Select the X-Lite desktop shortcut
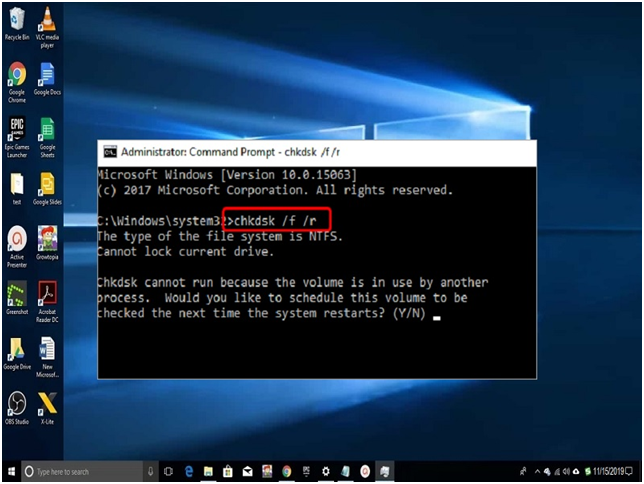Image resolution: width=644 pixels, height=484 pixels. click(47, 408)
